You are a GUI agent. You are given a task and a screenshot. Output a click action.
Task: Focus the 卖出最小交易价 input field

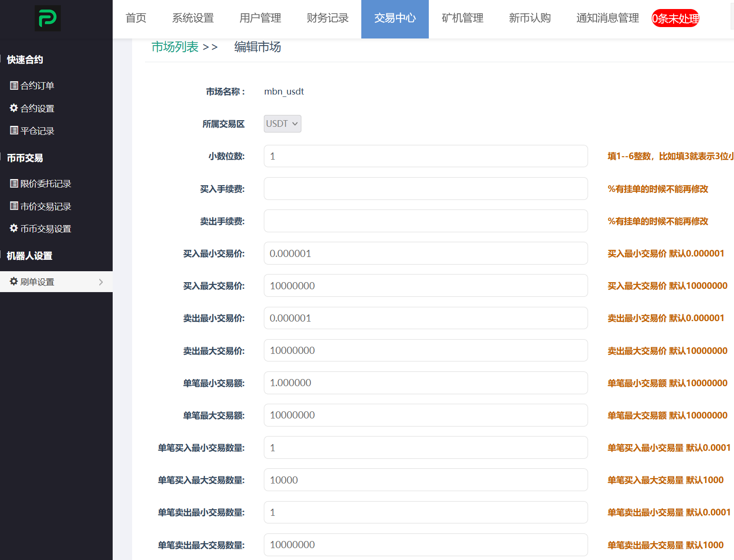tap(425, 318)
